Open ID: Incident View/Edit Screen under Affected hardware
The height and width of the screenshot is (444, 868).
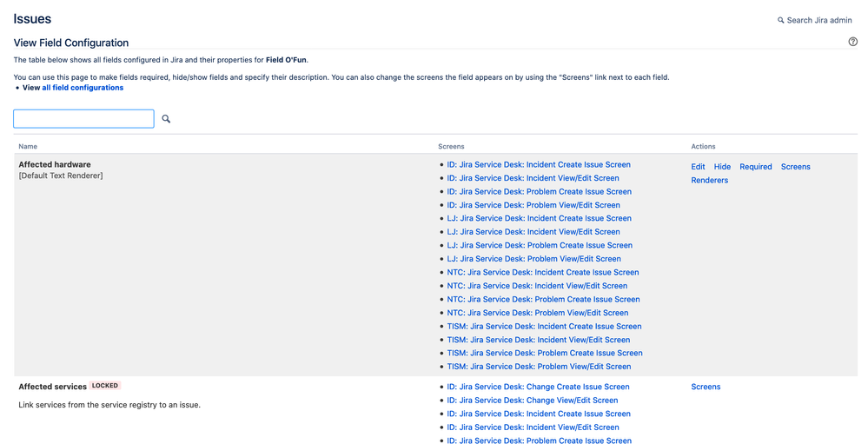click(533, 178)
